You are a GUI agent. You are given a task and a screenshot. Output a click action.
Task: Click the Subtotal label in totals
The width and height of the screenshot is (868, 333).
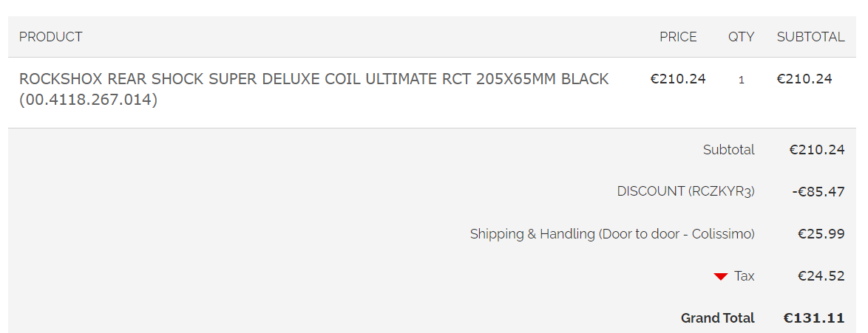point(728,150)
